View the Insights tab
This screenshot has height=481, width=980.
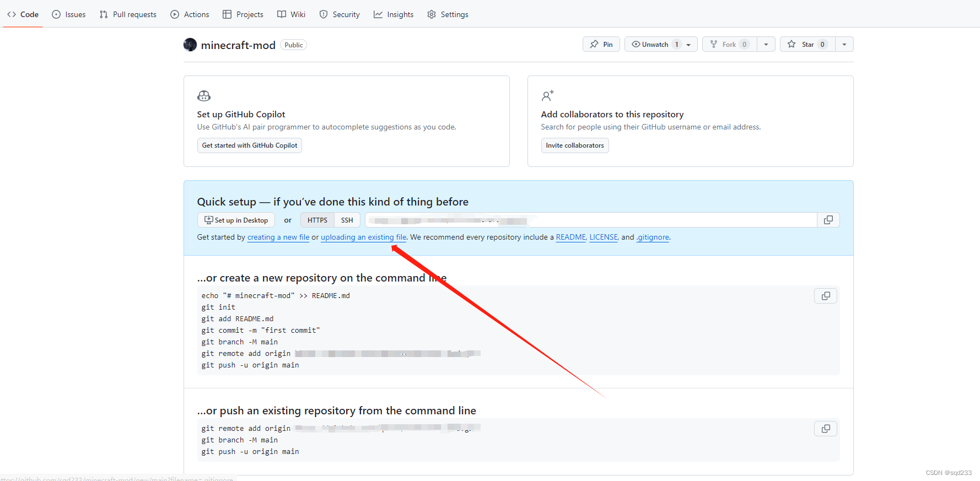click(394, 14)
